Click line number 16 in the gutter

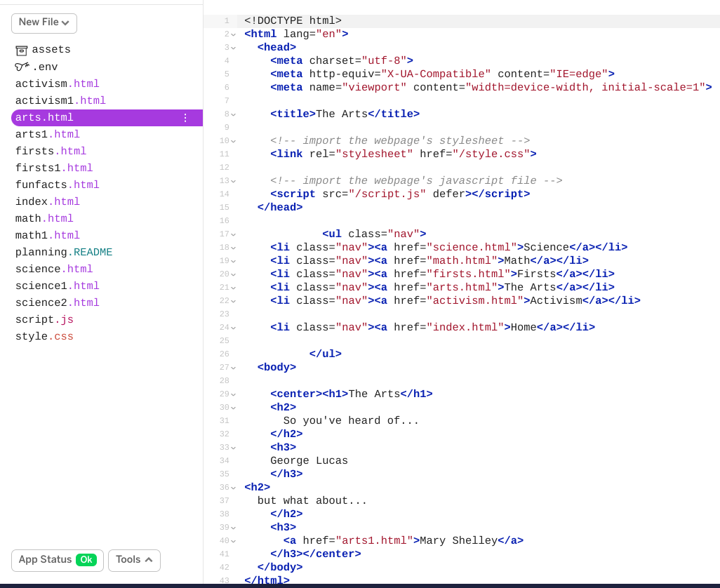click(x=224, y=221)
